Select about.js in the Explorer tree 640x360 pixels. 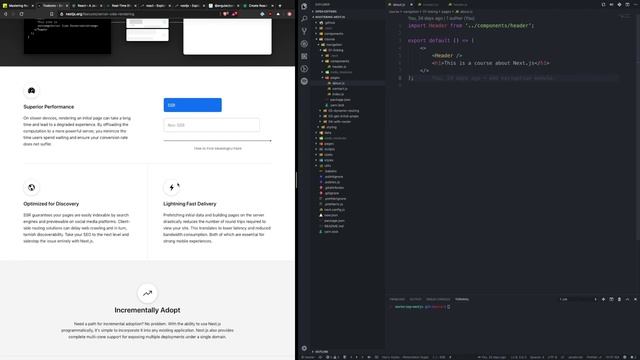(x=337, y=83)
